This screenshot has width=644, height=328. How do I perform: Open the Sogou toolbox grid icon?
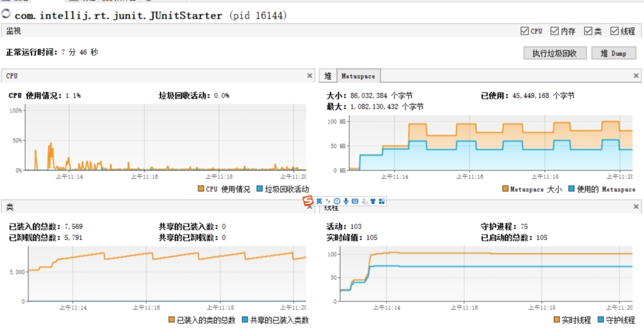click(382, 202)
